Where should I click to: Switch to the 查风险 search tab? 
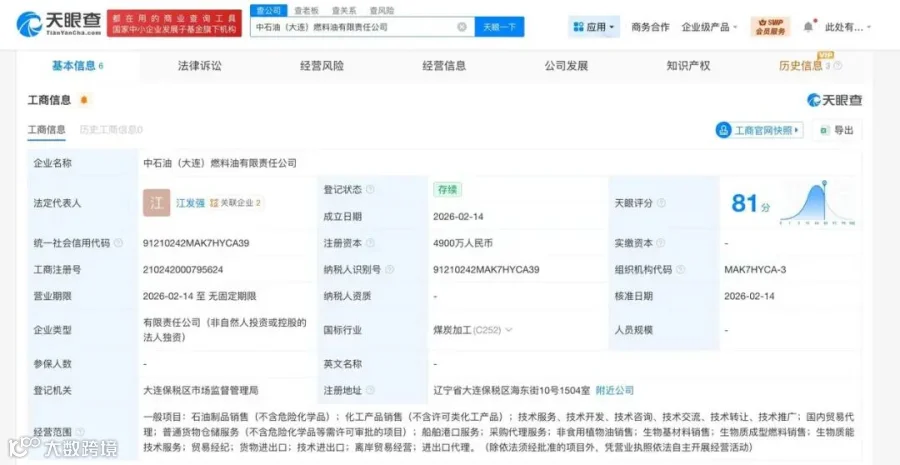tap(382, 10)
